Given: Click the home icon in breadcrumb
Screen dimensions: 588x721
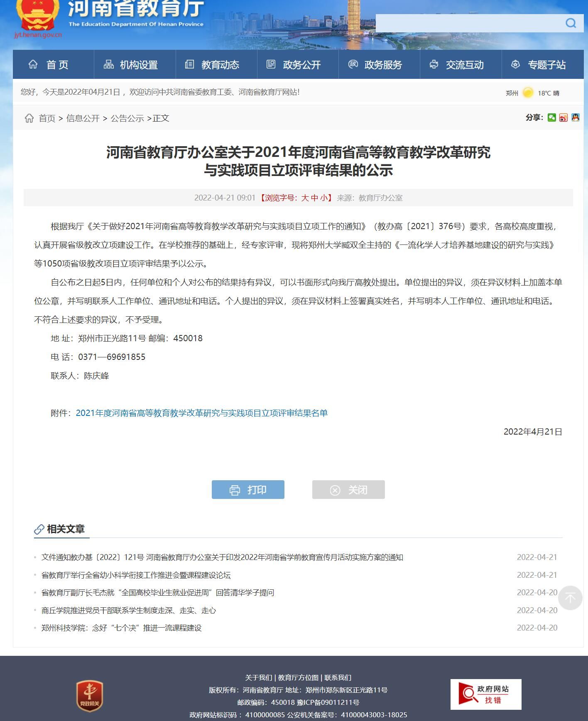Looking at the screenshot, I should pos(29,118).
